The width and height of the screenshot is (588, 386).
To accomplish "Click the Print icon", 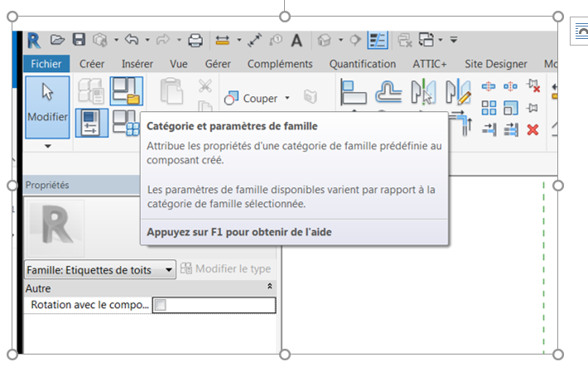I will point(195,40).
